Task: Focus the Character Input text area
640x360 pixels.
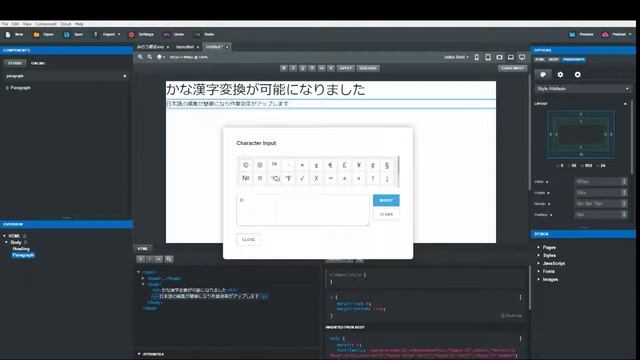Action: coord(303,210)
